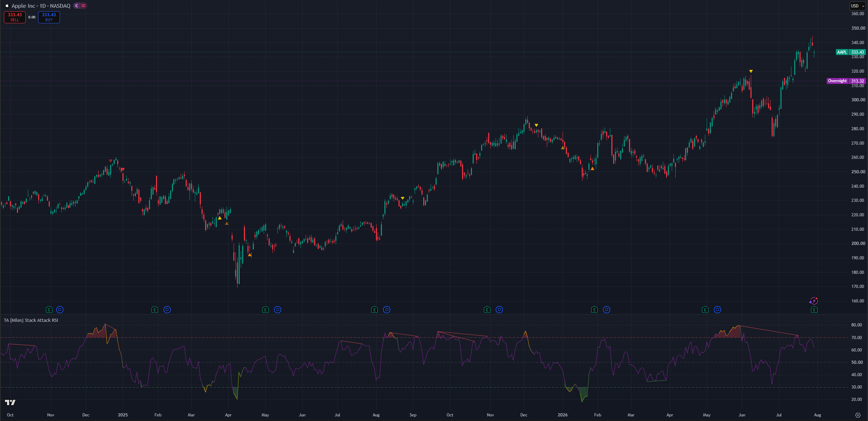Open the upcoming earnings marker near August 2026
This screenshot has height=421, width=868.
pos(814,310)
